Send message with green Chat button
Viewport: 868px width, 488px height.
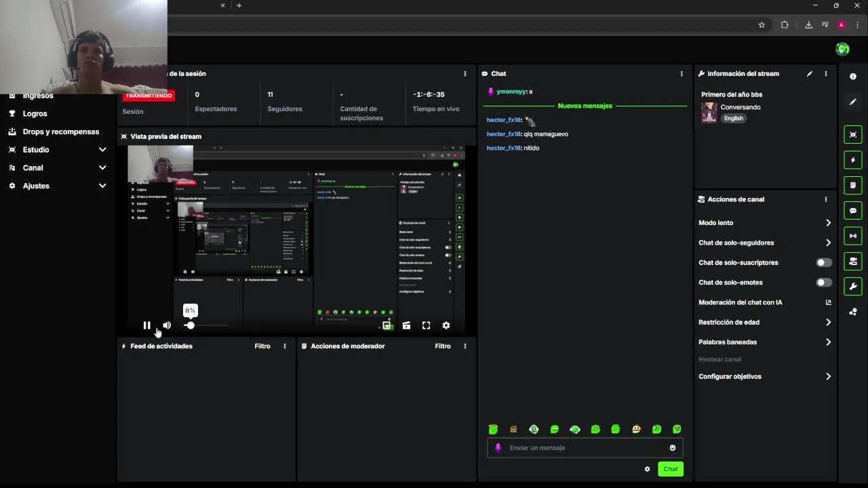(x=671, y=469)
